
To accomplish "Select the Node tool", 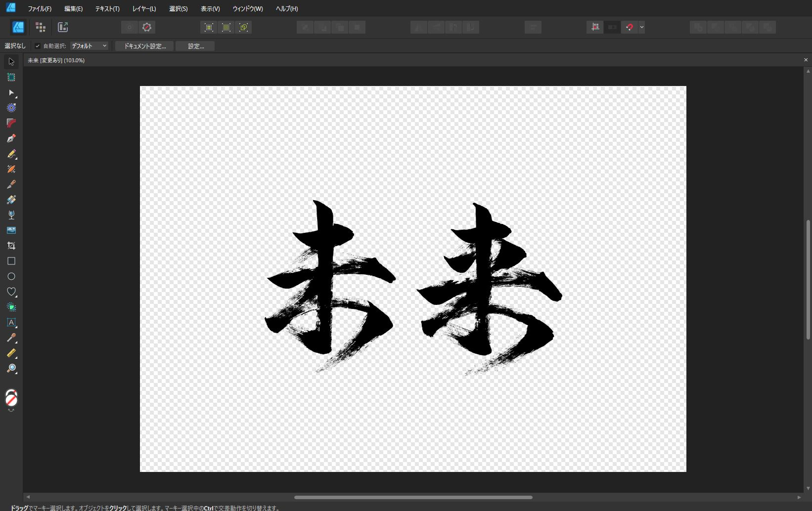I will click(x=11, y=92).
